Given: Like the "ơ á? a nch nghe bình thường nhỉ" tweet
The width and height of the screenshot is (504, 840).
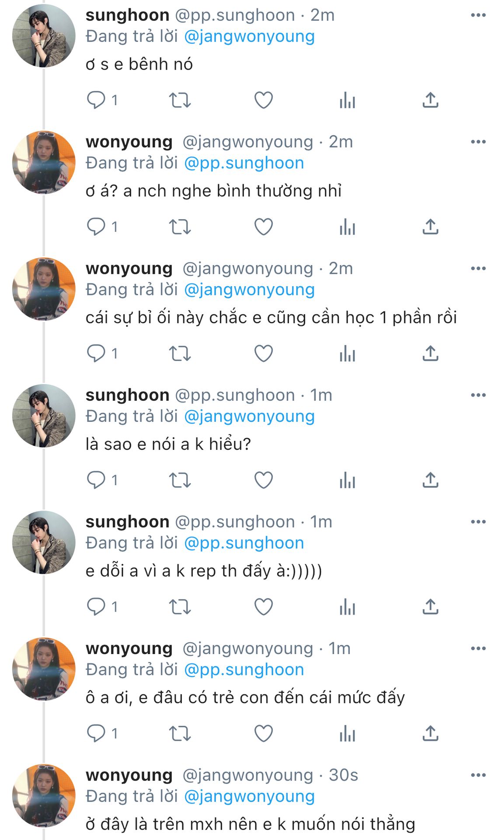Looking at the screenshot, I should tap(264, 227).
